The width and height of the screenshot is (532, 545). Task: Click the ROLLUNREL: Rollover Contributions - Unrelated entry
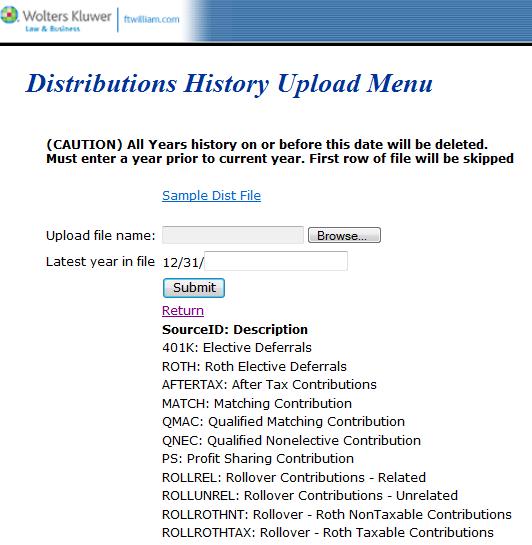pos(310,496)
